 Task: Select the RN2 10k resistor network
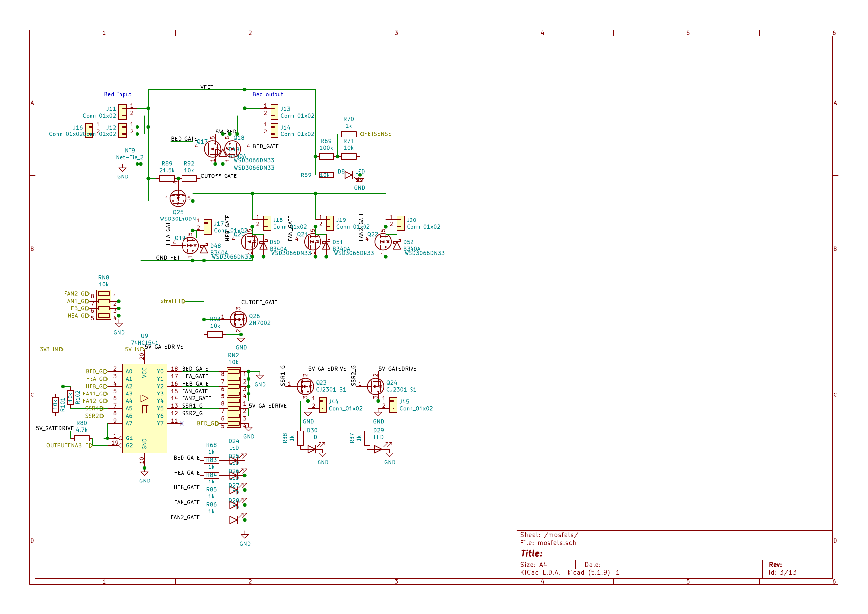(x=234, y=397)
